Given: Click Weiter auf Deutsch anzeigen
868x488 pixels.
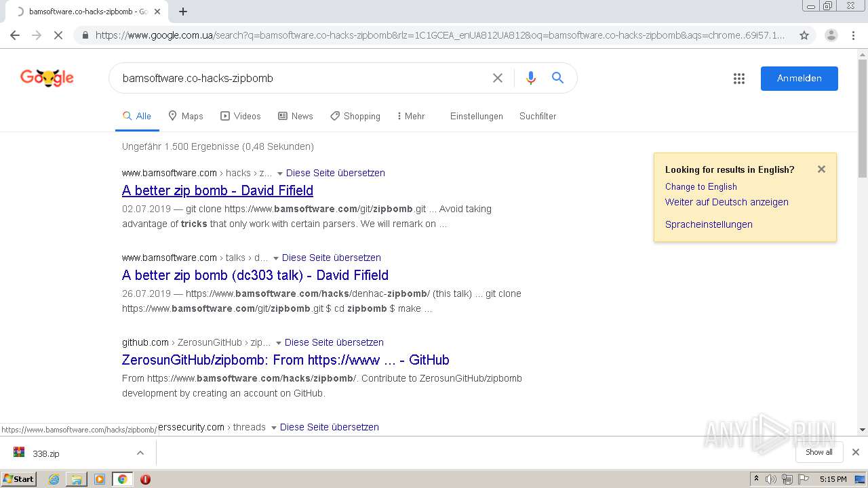Looking at the screenshot, I should pos(727,202).
